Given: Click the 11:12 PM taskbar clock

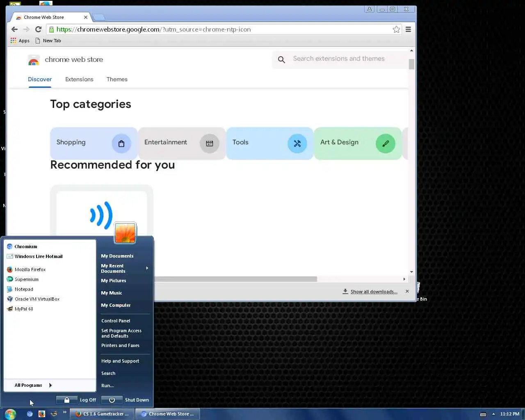Looking at the screenshot, I should (510, 414).
